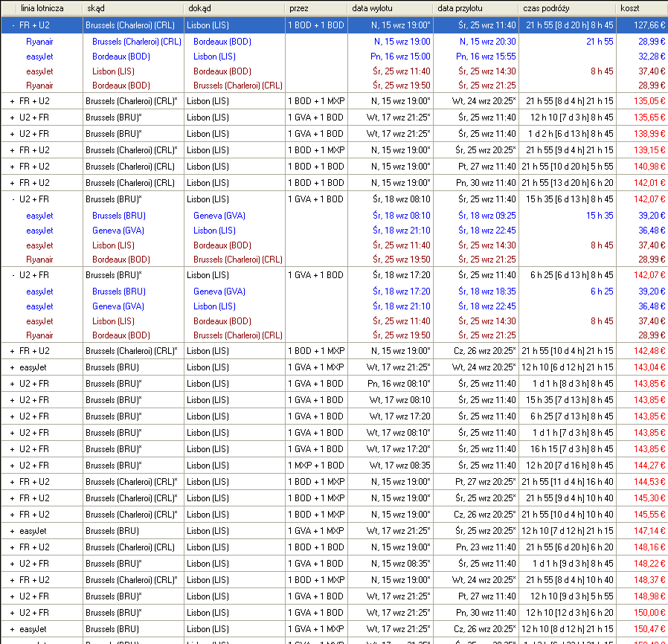Image resolution: width=668 pixels, height=644 pixels.
Task: Collapse the U2 + FR row departing Śr, 18 wrz 08:10
Action: (x=13, y=199)
